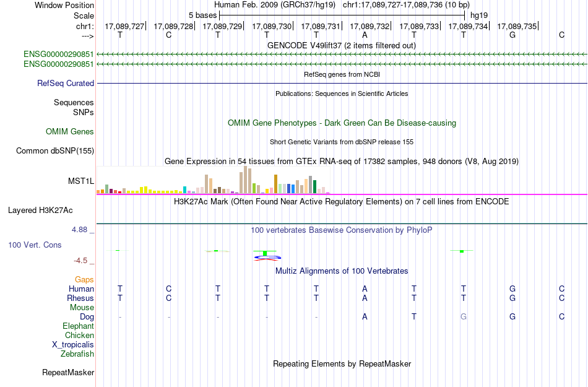The width and height of the screenshot is (588, 387).
Task: Click the Gaps row label
Action: [x=84, y=280]
